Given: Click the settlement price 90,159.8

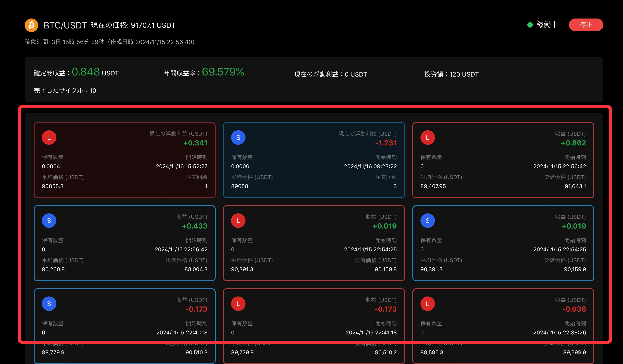Looking at the screenshot, I should click(386, 269).
